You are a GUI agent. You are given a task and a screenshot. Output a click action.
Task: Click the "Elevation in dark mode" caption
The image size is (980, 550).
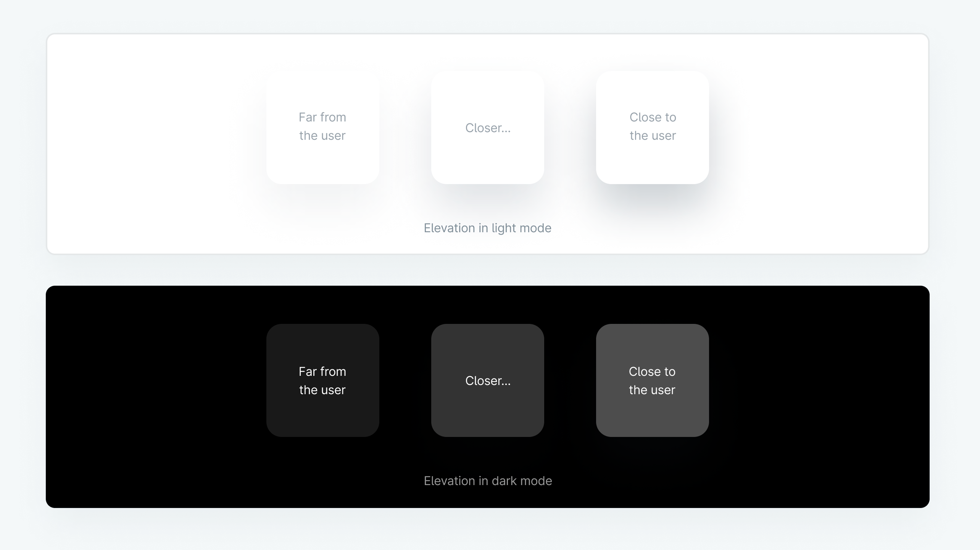[488, 481]
